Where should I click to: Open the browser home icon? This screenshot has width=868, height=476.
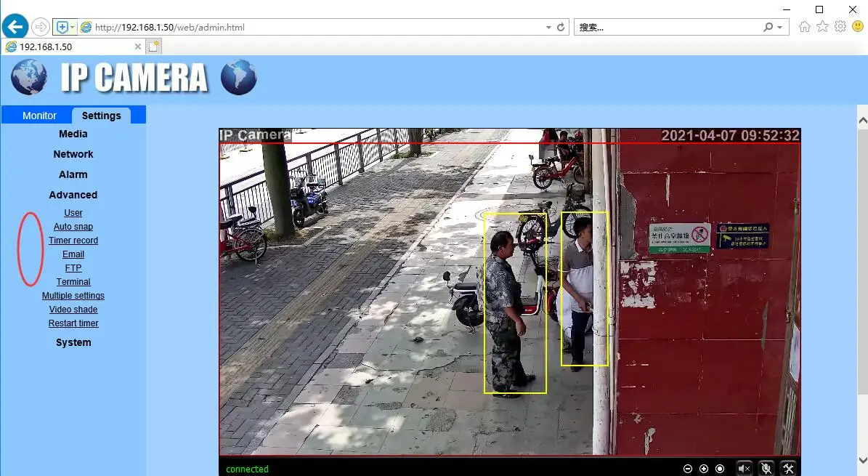pyautogui.click(x=804, y=27)
